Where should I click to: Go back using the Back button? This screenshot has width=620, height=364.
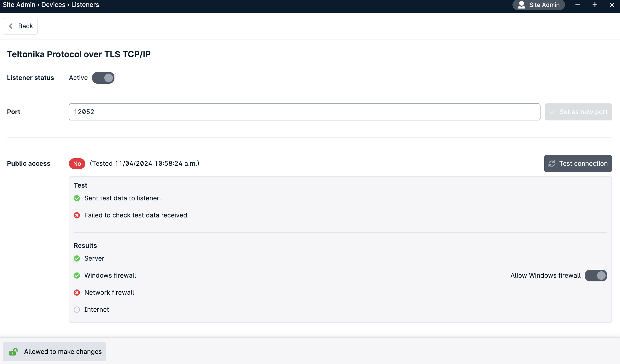(20, 26)
